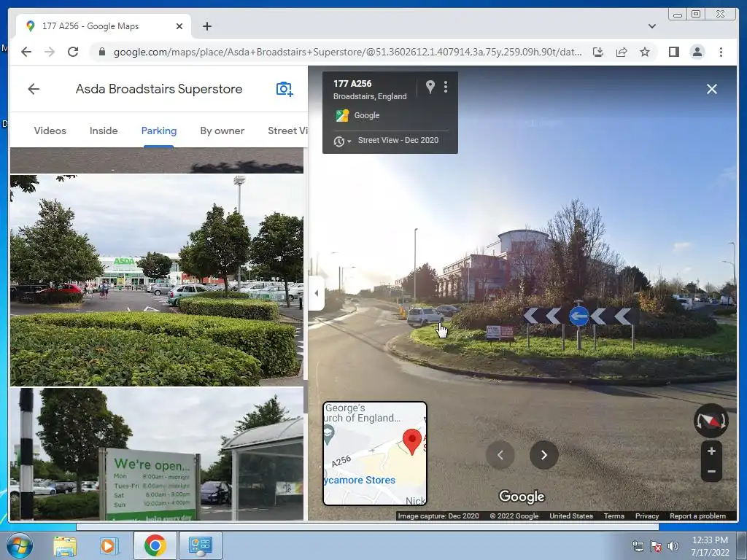The height and width of the screenshot is (560, 747).
Task: Open Asda car park hedge photo
Action: 157,280
